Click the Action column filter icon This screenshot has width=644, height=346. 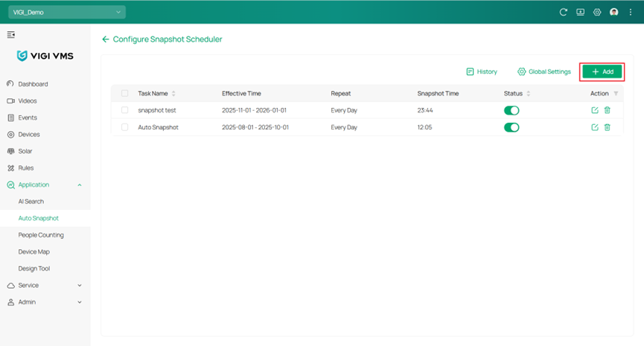point(616,94)
